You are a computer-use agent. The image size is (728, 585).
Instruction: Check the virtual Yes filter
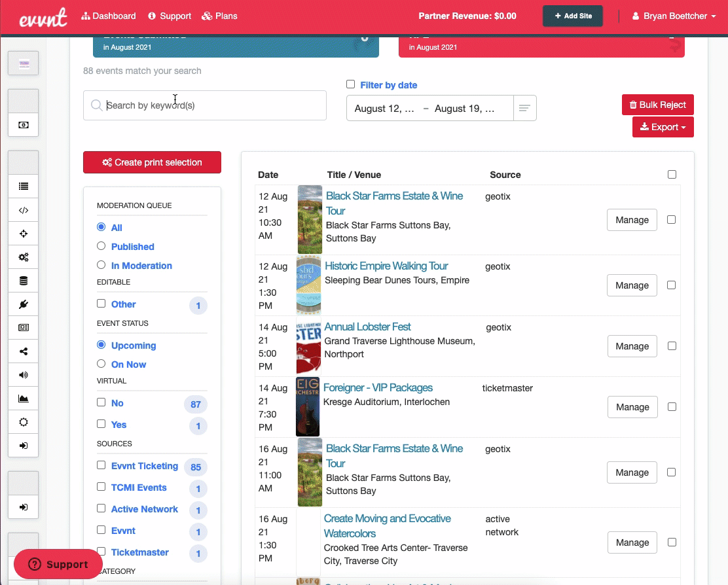pos(101,424)
